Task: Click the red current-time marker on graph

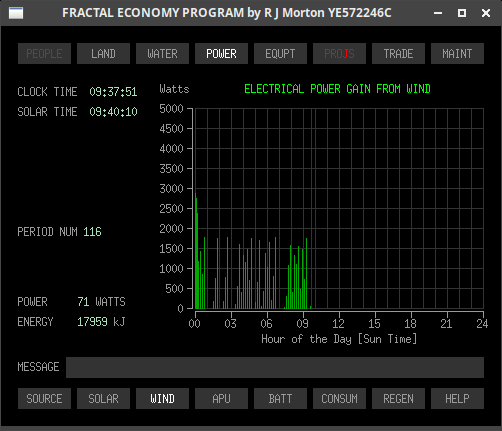Action: point(312,208)
